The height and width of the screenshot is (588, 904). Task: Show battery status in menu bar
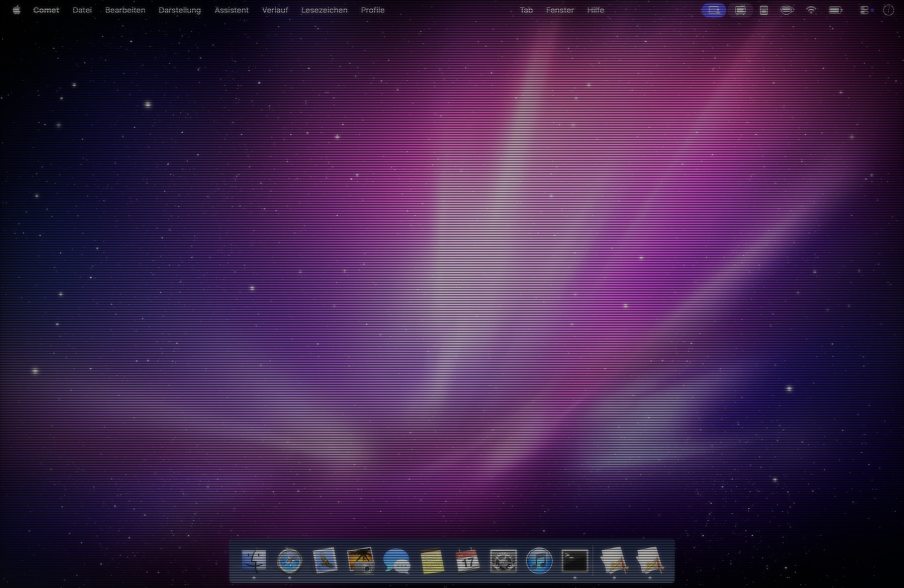836,10
